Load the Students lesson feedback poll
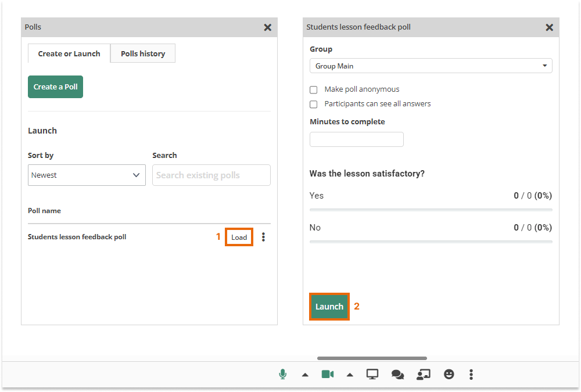Viewport: 581px width, 392px height. [239, 237]
